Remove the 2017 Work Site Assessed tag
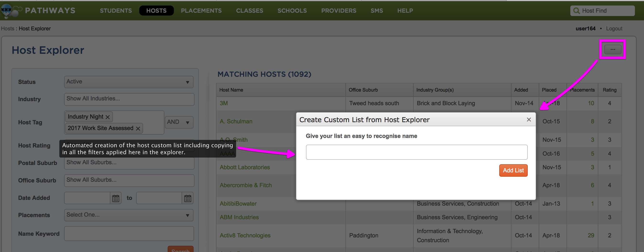Viewport: 644px width, 252px height. (138, 128)
